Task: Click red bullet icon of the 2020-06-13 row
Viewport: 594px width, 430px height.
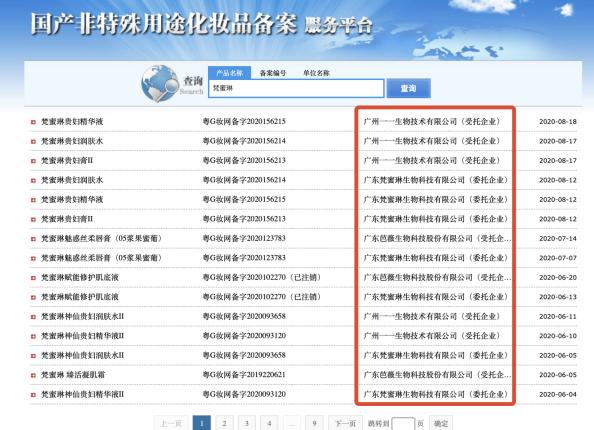Action: [33, 297]
